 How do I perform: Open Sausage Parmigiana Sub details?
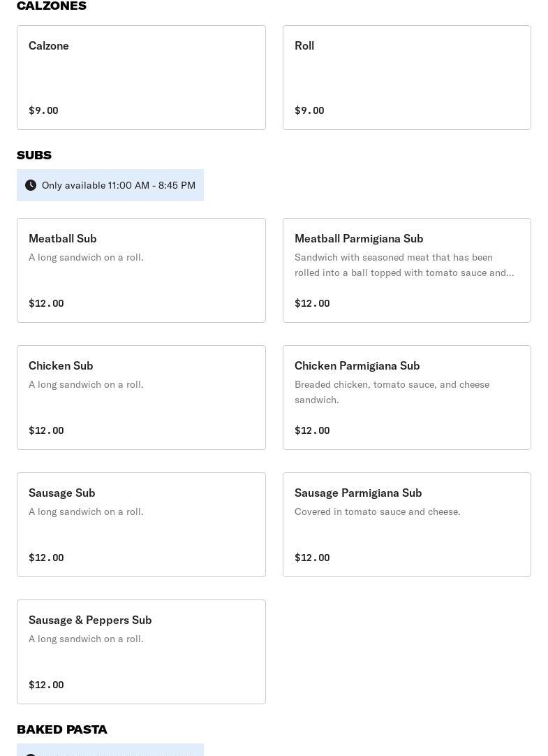406,525
